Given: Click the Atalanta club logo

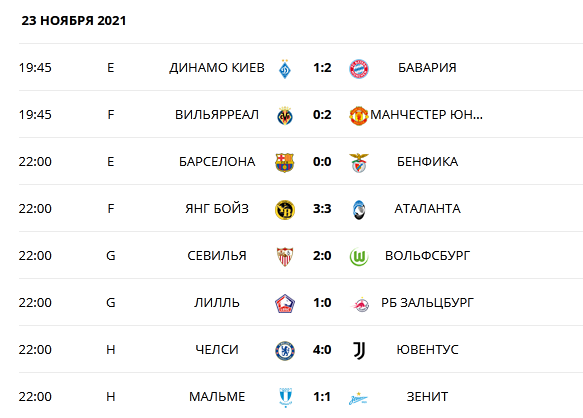Looking at the screenshot, I should [x=359, y=210].
